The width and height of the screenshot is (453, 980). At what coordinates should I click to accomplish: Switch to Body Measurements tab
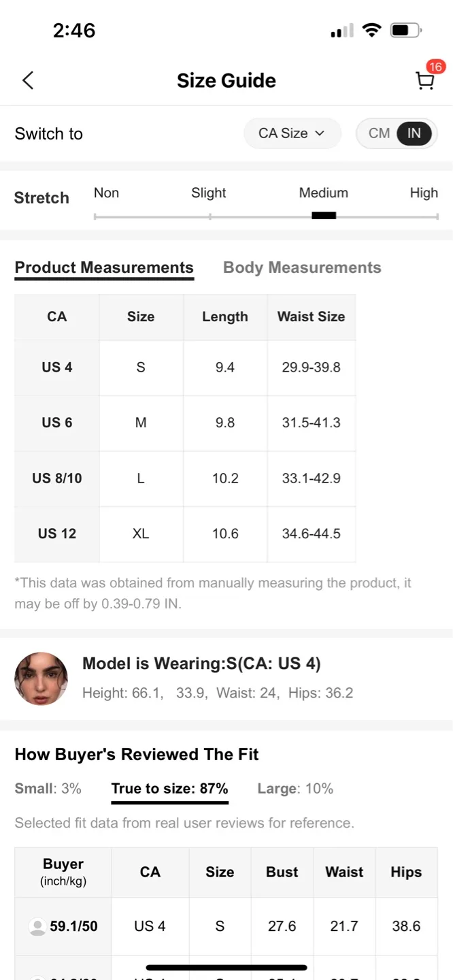(302, 267)
